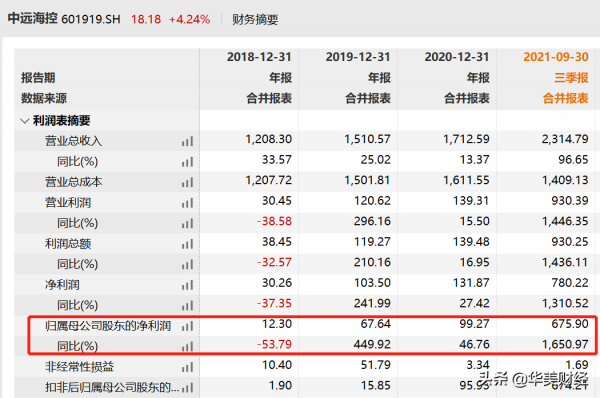This screenshot has height=398, width=600.
Task: Open chart icon for 归属母公司股东的净利润 row
Action: [187, 326]
